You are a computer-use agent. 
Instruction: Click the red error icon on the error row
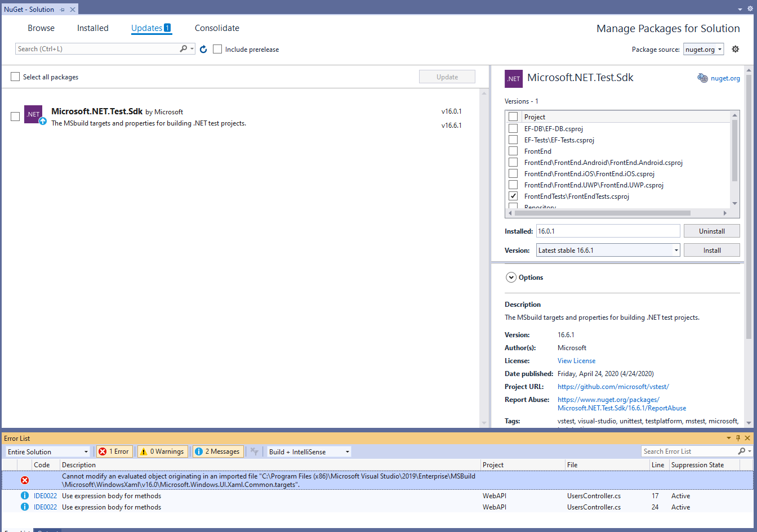[25, 480]
